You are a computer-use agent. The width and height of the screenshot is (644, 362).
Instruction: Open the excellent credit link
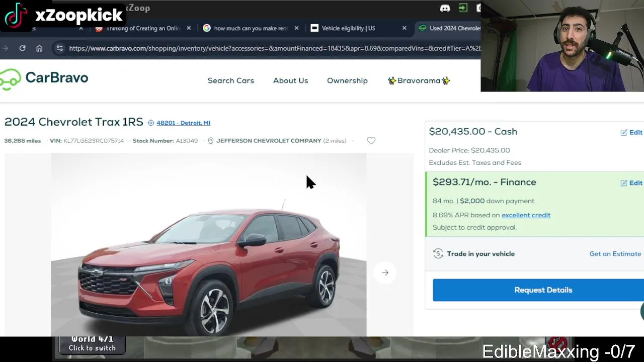click(526, 215)
